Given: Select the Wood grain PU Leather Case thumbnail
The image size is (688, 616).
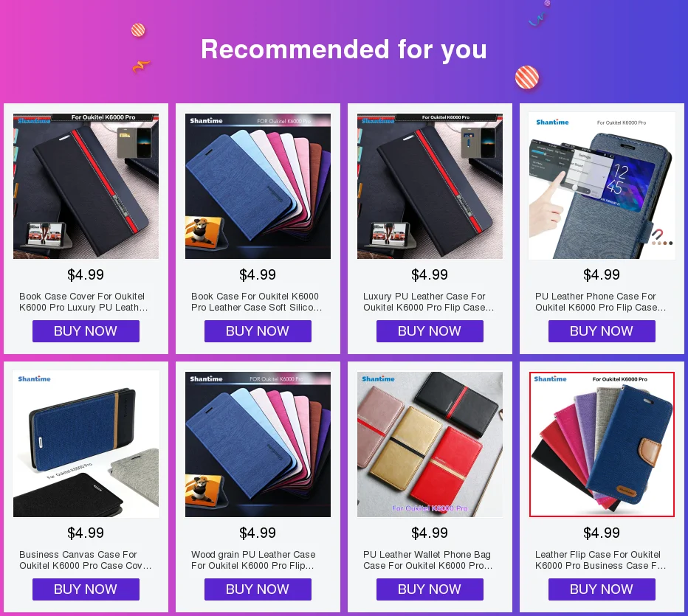Looking at the screenshot, I should click(x=258, y=444).
